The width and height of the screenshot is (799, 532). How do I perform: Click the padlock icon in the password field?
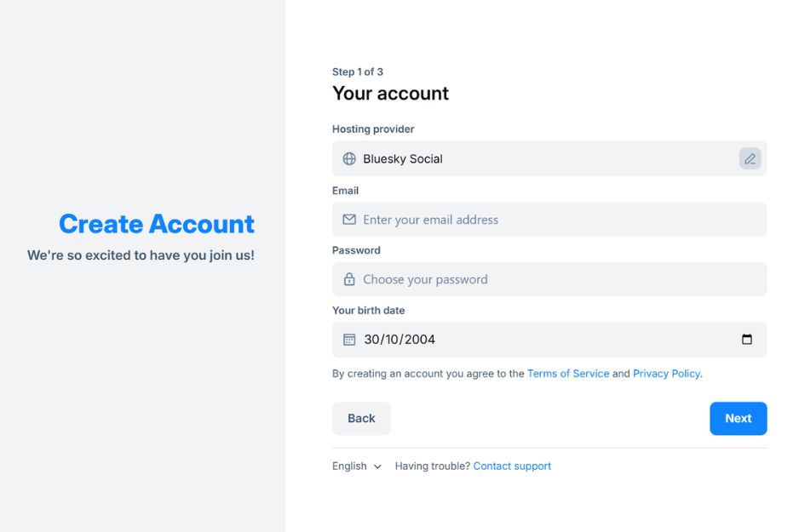[349, 279]
